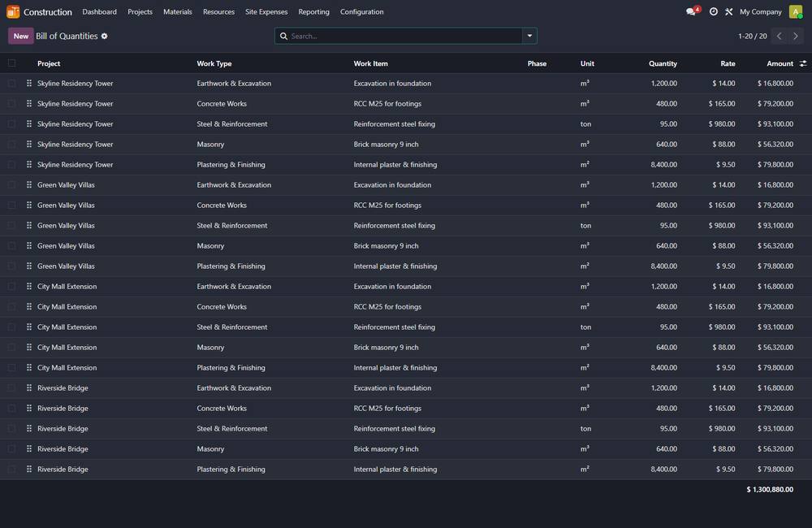Click the 1-20 / 20 pager range

[x=752, y=37]
